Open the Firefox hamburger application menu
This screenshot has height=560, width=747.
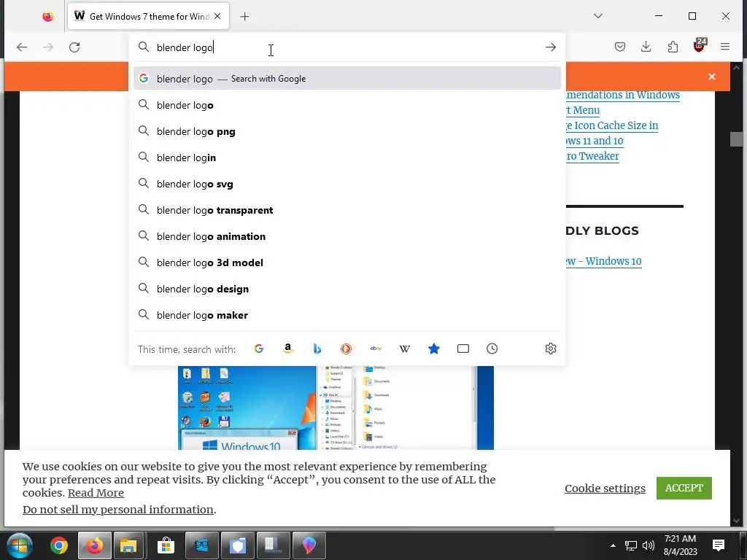click(x=725, y=47)
